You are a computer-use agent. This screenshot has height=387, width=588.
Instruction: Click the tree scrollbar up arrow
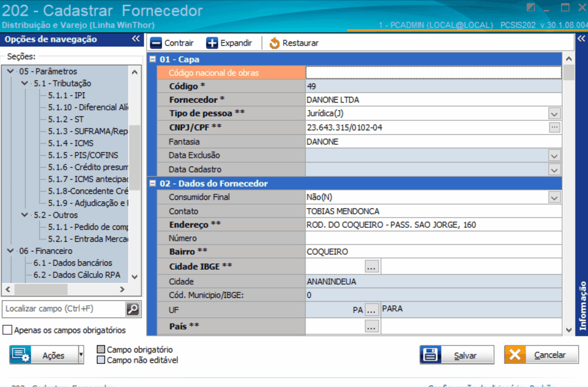click(x=135, y=72)
